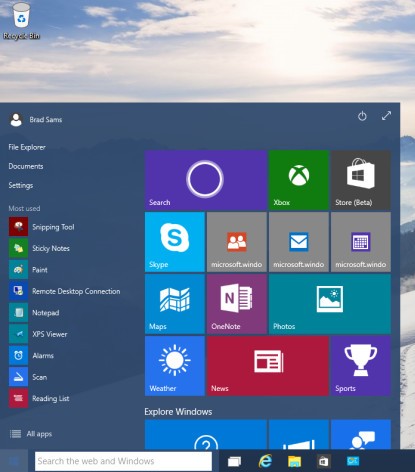Open the power options button
415x472 pixels.
362,116
